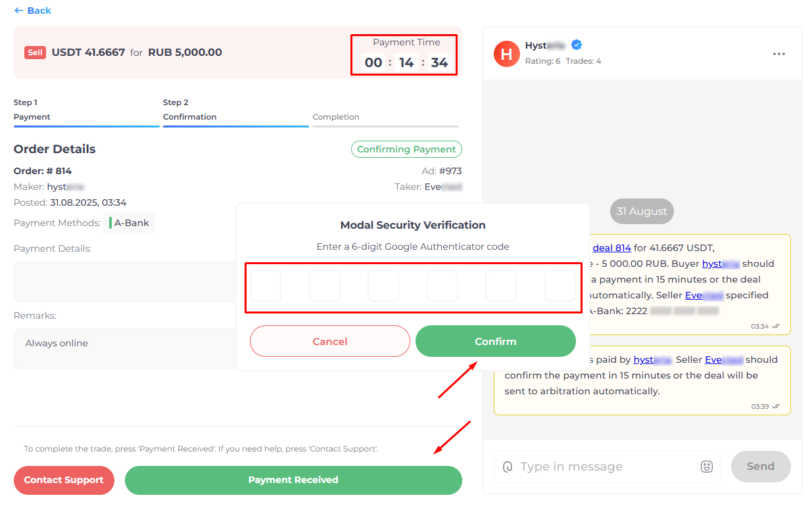Click the Send message button
Viewport: 812px width, 508px height.
[761, 467]
